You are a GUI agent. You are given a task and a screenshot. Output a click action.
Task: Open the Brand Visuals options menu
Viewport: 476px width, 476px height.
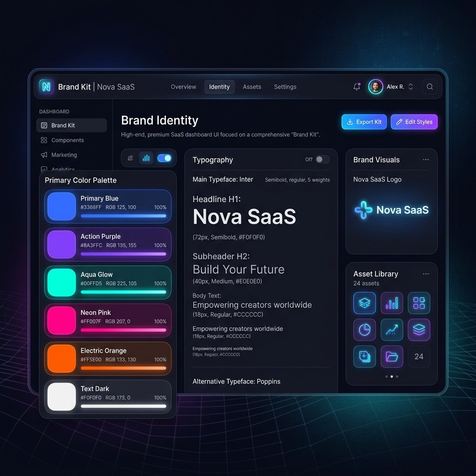(426, 159)
